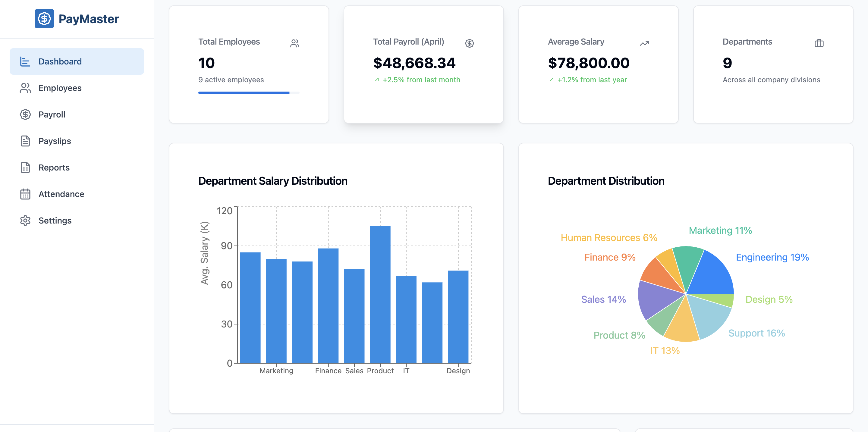Click the Employees people icon in sidebar
Image resolution: width=868 pixels, height=432 pixels.
tap(25, 88)
